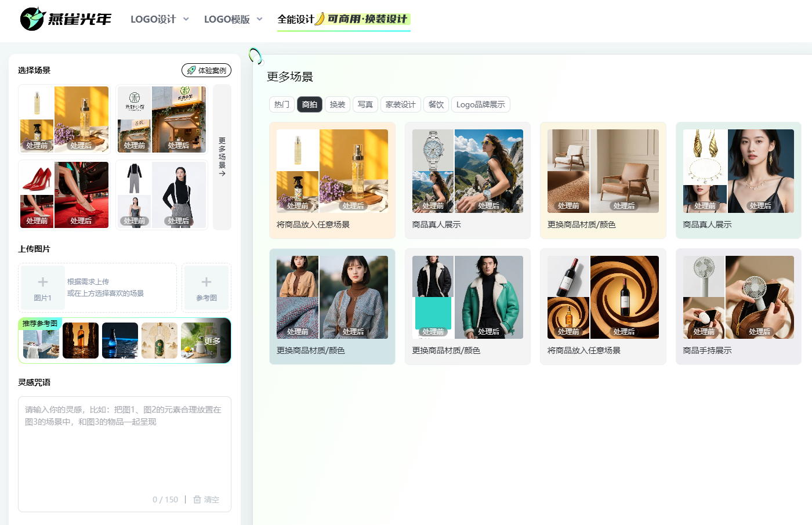Viewport: 812px width, 525px height.
Task: Switch to the 餐饮 category
Action: 436,104
